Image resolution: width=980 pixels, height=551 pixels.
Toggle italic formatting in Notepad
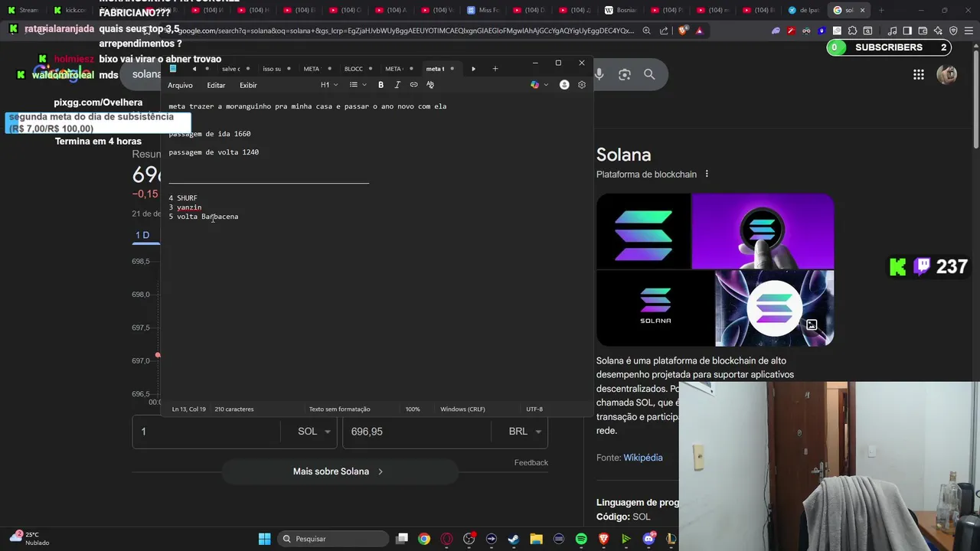click(x=397, y=85)
